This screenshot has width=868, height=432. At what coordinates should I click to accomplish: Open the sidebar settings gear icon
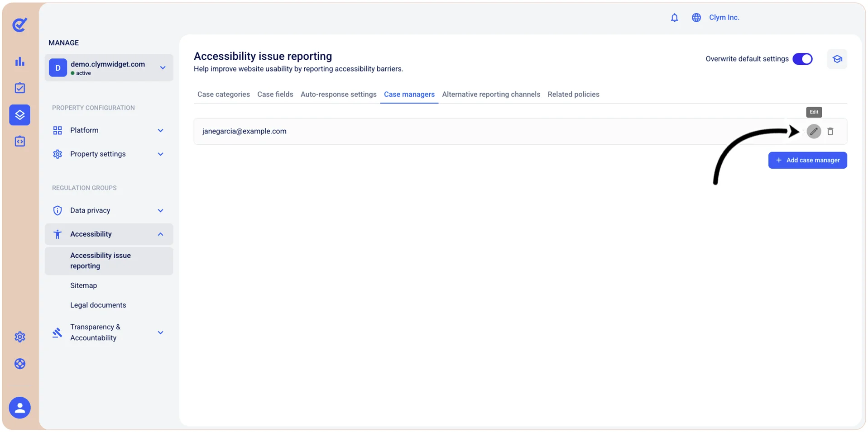19,337
